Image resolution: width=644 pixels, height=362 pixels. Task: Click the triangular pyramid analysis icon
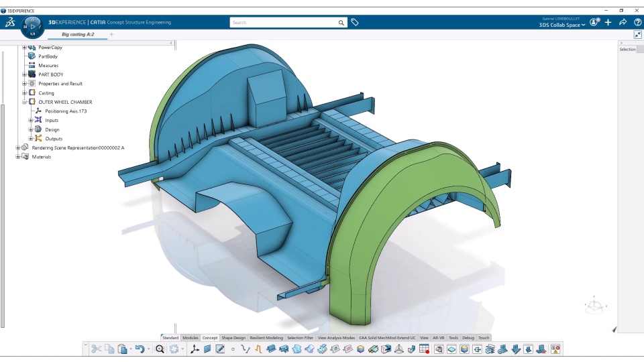(398, 349)
